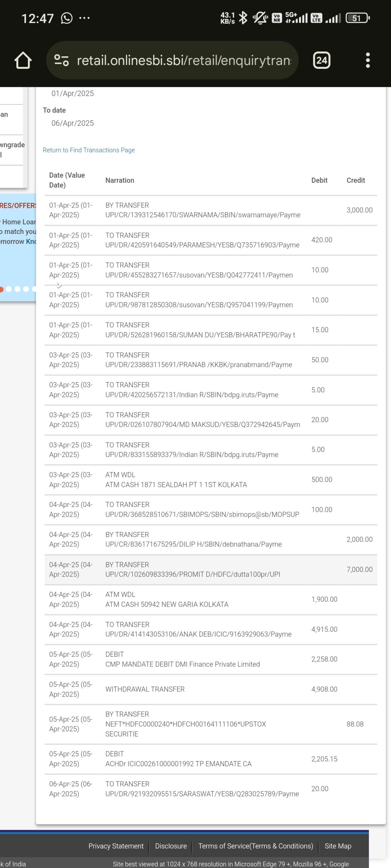Open the tab switcher showing 24 tabs
Viewport: 391px width, 868px height.
click(x=321, y=60)
